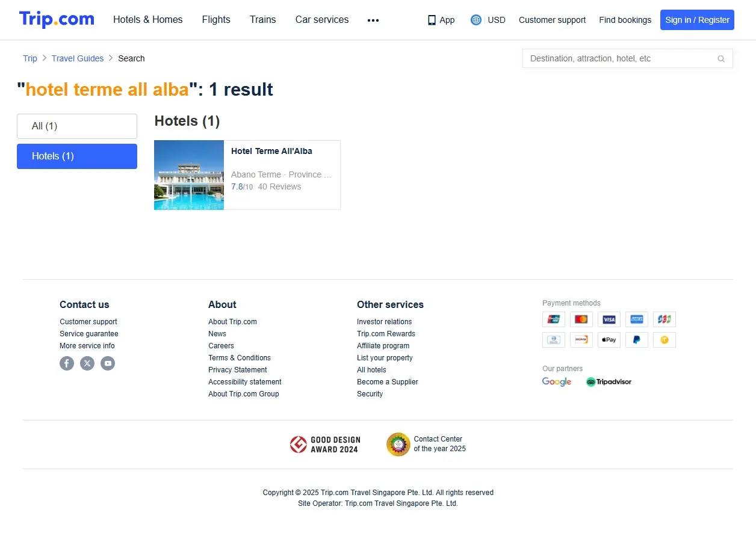Click the UnionPay payment icon

pos(554,319)
